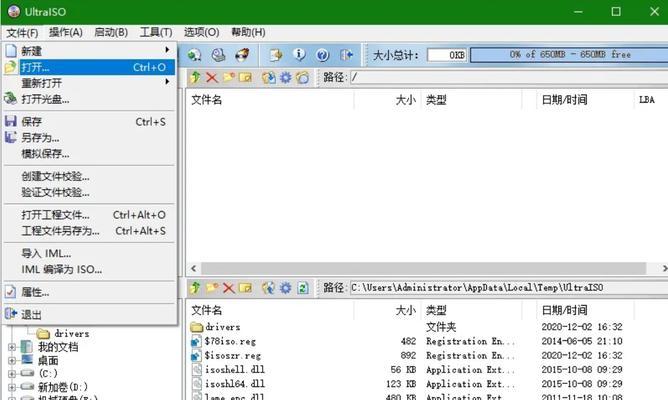Open the 帮助(H) menu
This screenshot has width=668, height=400.
(248, 32)
